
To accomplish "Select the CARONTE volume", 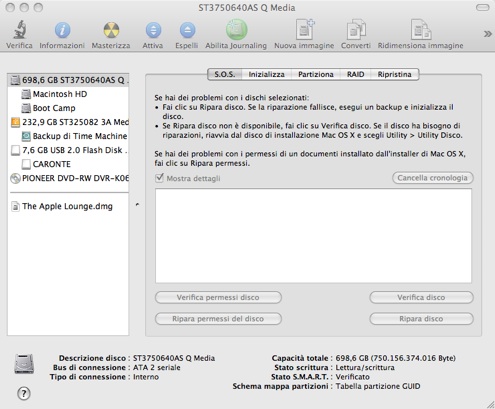I will click(68, 164).
